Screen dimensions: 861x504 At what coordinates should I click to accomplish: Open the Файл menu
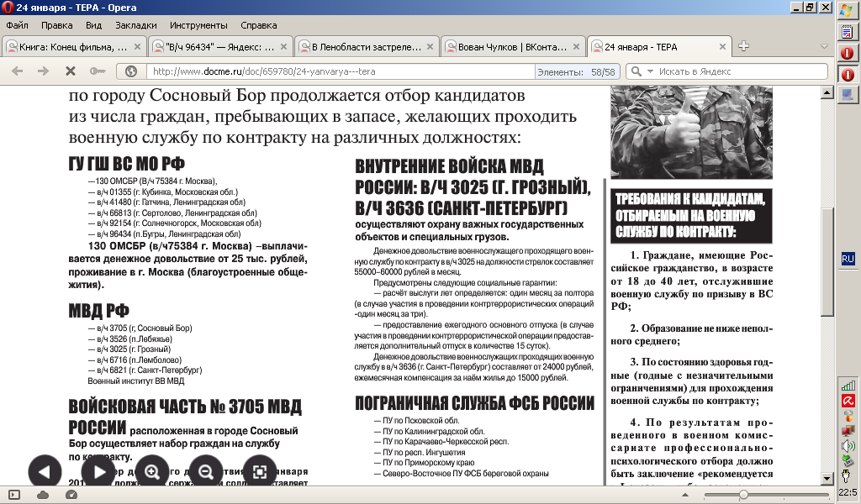(17, 25)
